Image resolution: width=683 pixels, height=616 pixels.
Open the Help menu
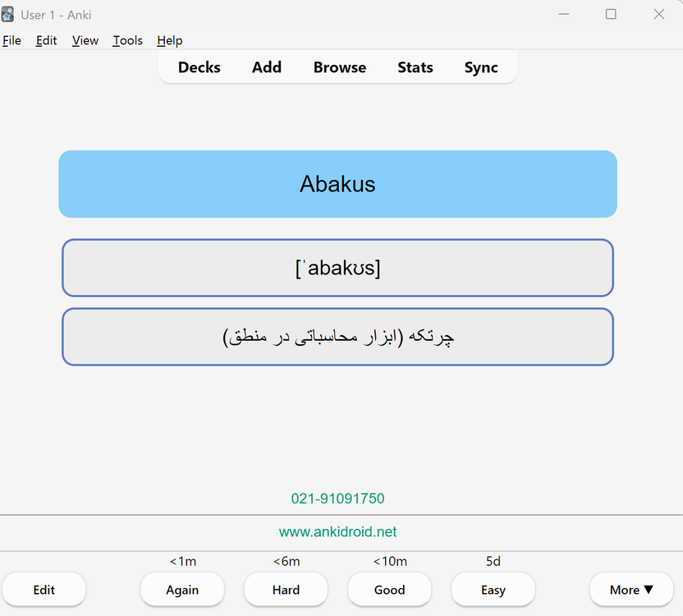tap(169, 40)
